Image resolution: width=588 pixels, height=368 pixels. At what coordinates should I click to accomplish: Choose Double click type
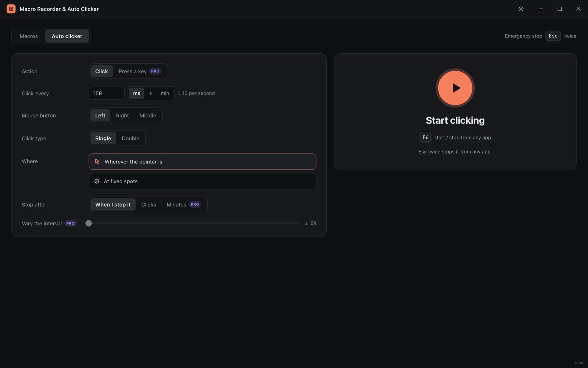pyautogui.click(x=130, y=138)
